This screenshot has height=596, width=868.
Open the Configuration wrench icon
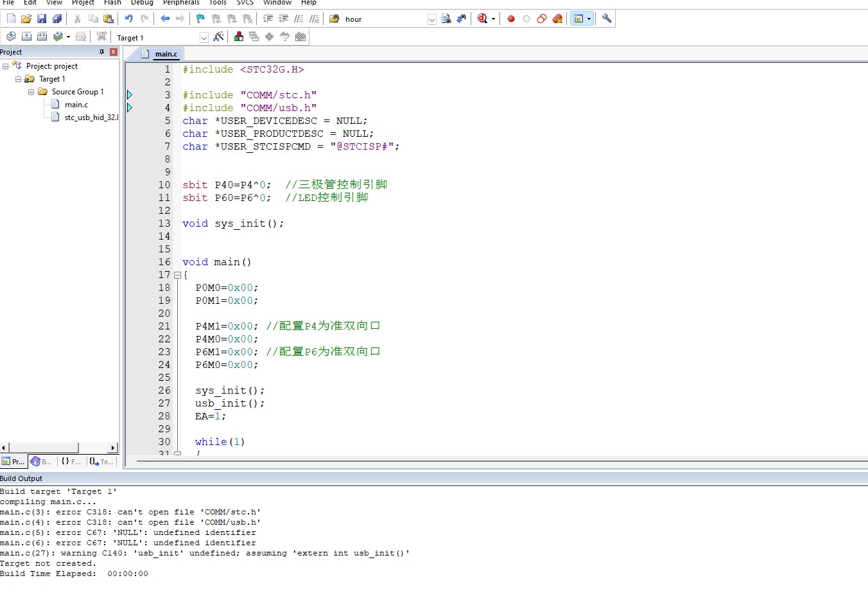point(607,19)
